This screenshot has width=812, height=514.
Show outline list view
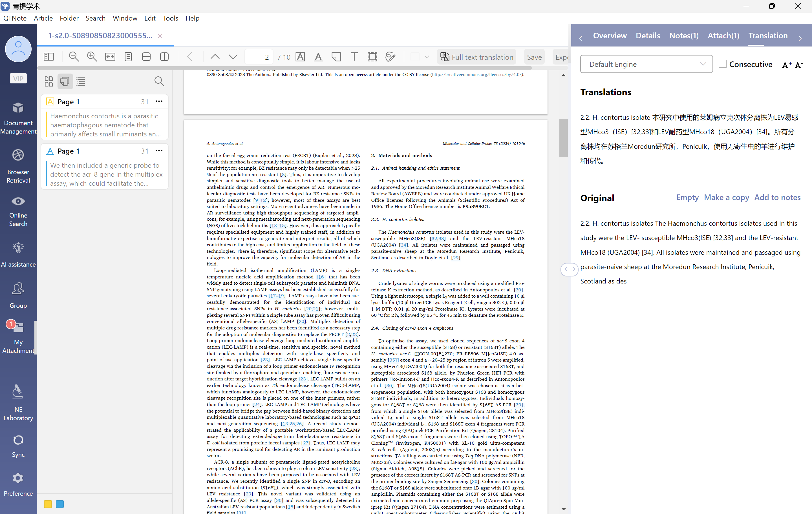click(81, 81)
